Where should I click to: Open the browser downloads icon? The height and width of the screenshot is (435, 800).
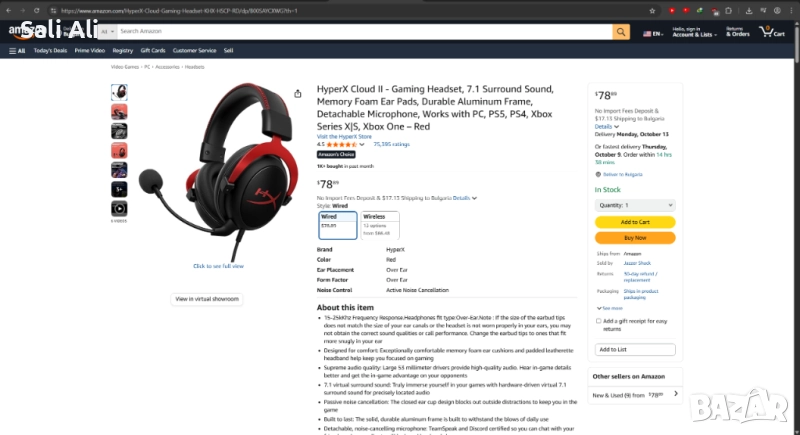point(748,11)
